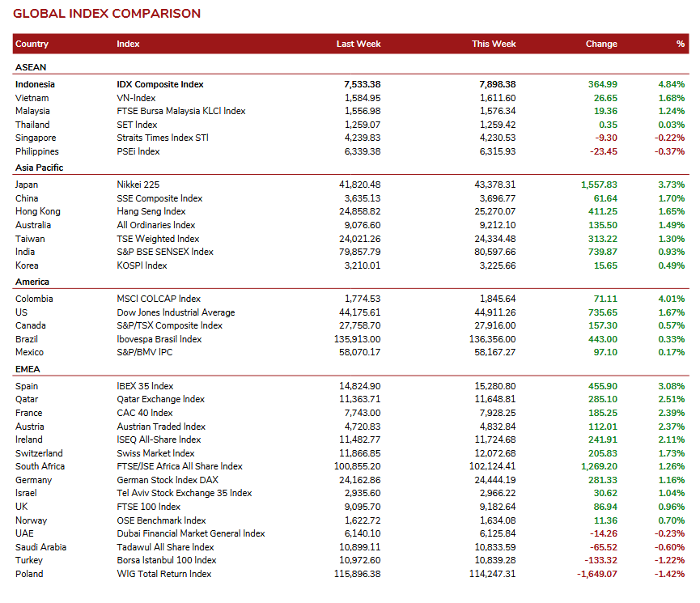
Task: Select US change value 735.65
Action: tap(603, 312)
